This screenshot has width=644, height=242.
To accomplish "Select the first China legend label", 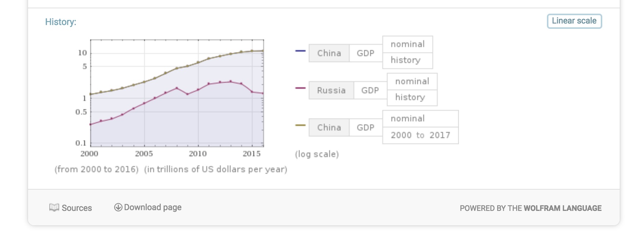I will (329, 53).
